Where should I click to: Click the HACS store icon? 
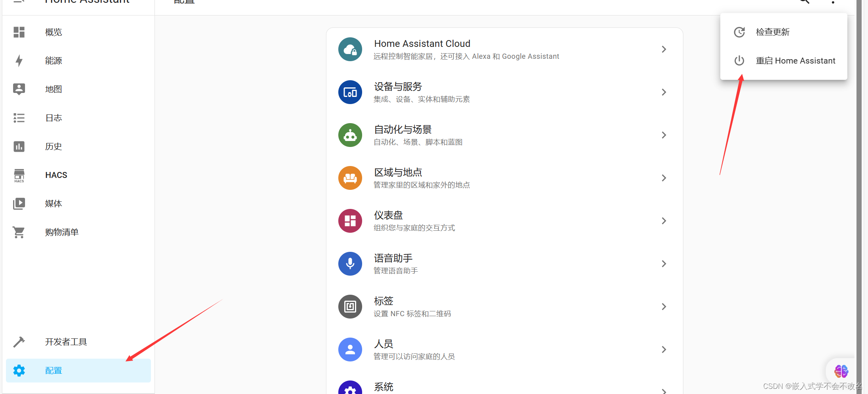19,175
